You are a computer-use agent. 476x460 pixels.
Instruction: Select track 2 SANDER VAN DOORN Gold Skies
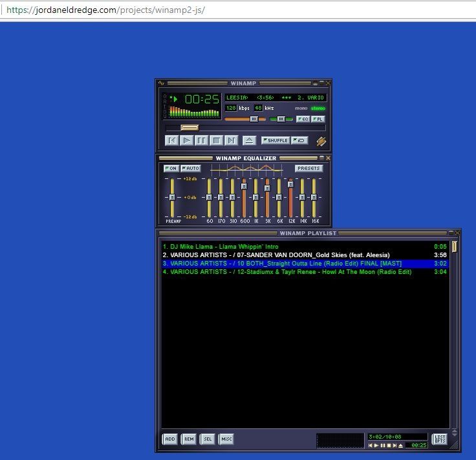(x=305, y=255)
